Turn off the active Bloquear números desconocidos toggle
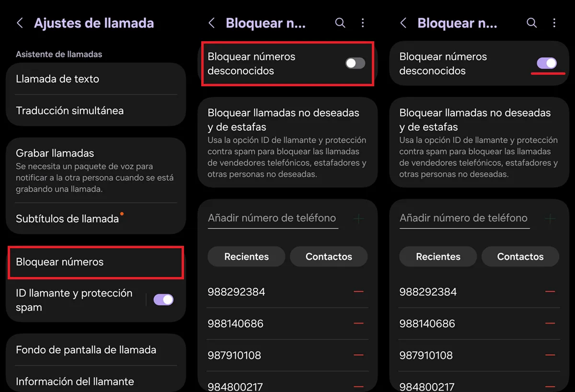Viewport: 575px width, 392px height. tap(547, 63)
